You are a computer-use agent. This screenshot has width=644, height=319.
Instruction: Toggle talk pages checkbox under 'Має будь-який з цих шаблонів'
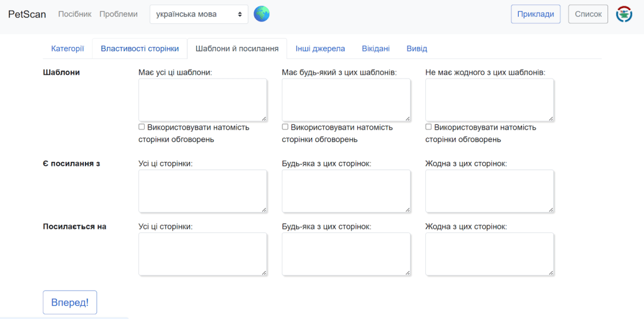286,127
